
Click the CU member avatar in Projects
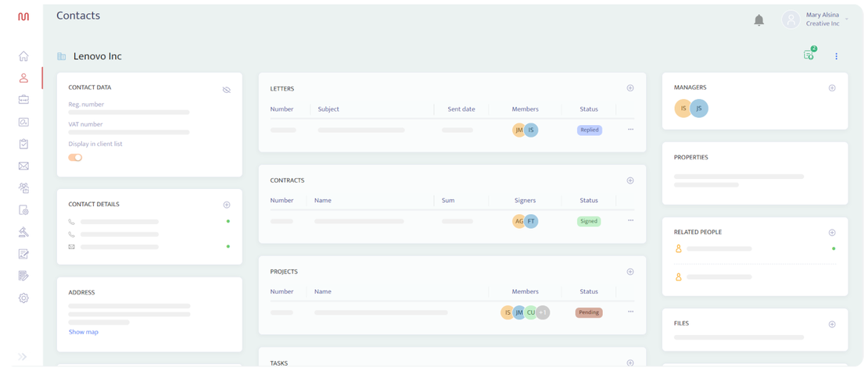[x=531, y=312]
